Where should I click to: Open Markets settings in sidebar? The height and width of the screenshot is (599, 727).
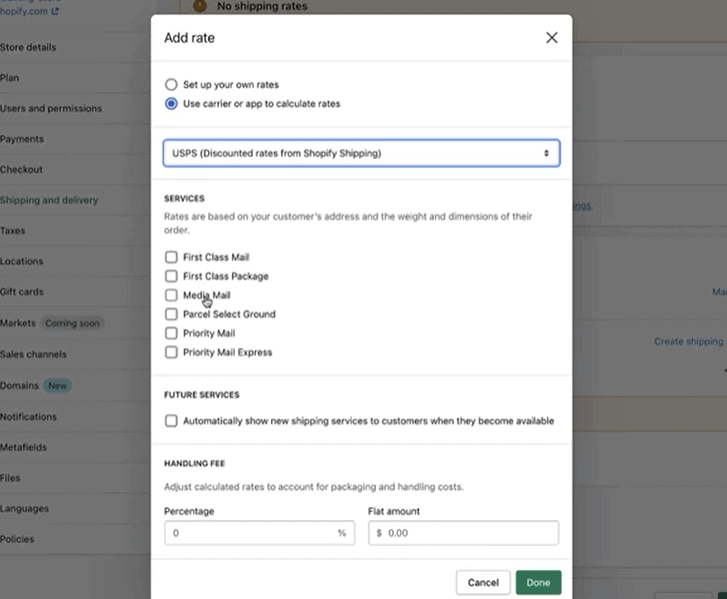pyautogui.click(x=18, y=323)
